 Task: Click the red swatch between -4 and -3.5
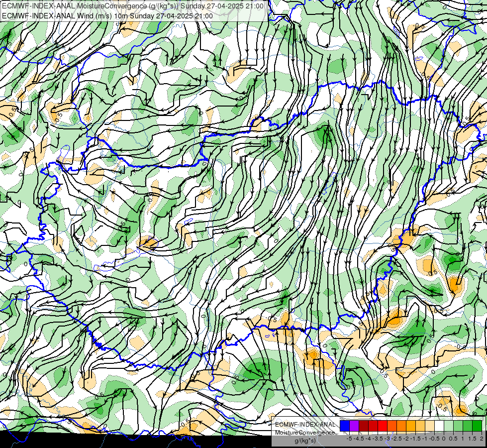click(373, 426)
